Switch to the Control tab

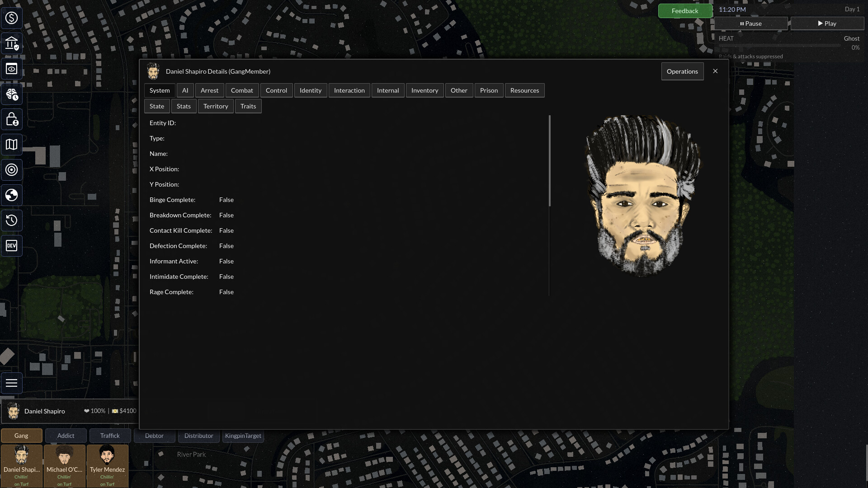[276, 90]
